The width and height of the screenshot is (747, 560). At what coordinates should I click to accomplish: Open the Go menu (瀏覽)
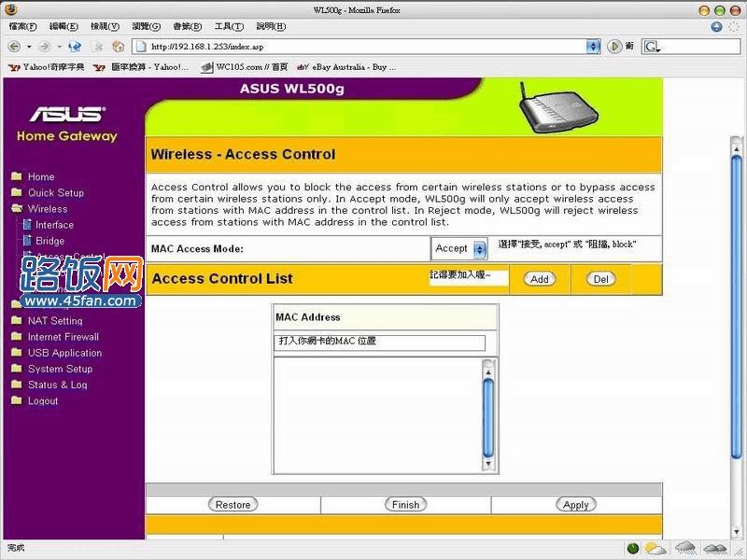click(x=146, y=26)
